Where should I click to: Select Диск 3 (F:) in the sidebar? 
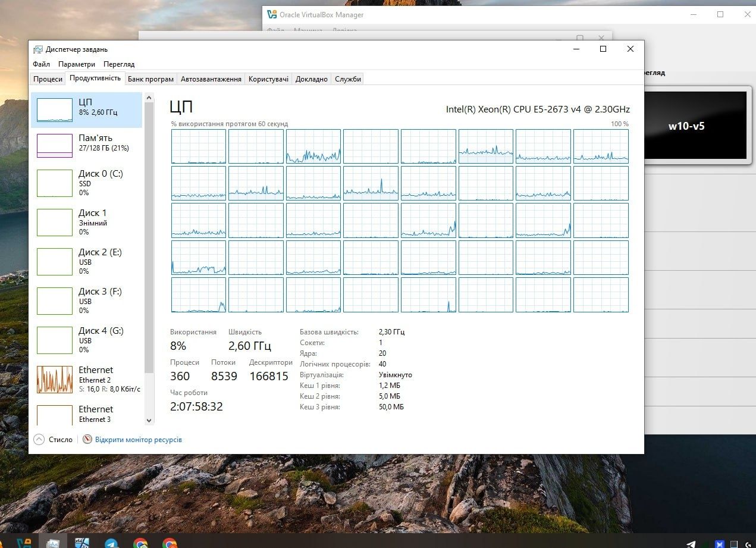(86, 300)
